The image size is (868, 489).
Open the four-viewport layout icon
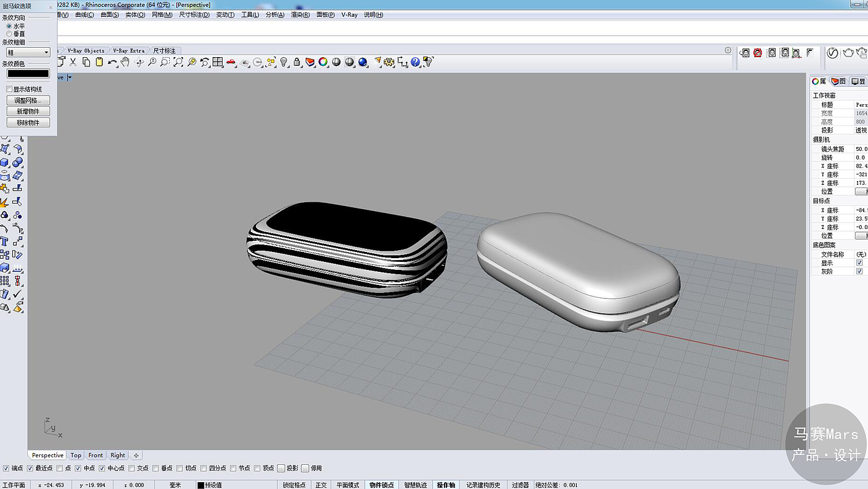point(218,62)
